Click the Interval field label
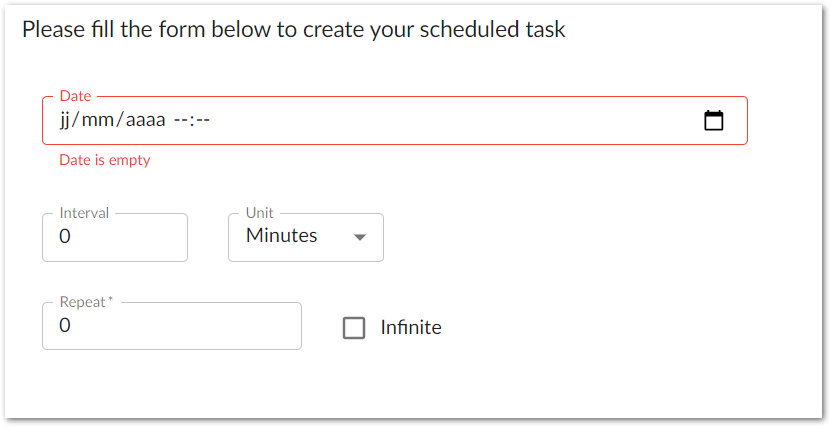831x427 pixels. (x=84, y=213)
